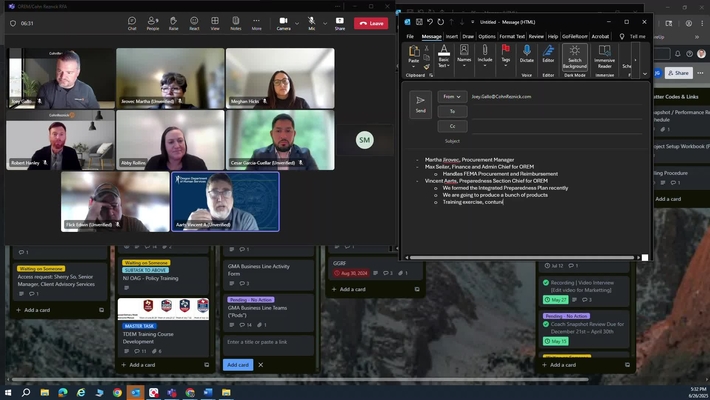Viewport: 710px width, 400px height.
Task: Open the React emoji menu
Action: pyautogui.click(x=194, y=23)
